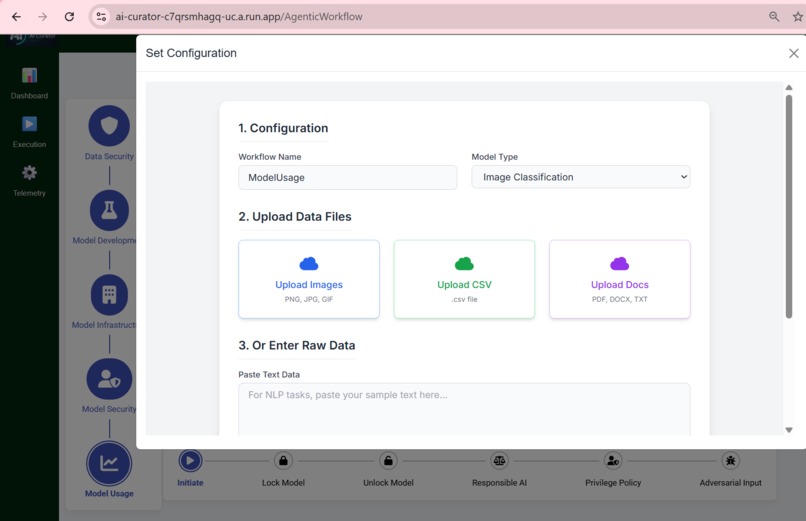Image resolution: width=806 pixels, height=521 pixels.
Task: Click the browser forward arrow
Action: [43, 16]
